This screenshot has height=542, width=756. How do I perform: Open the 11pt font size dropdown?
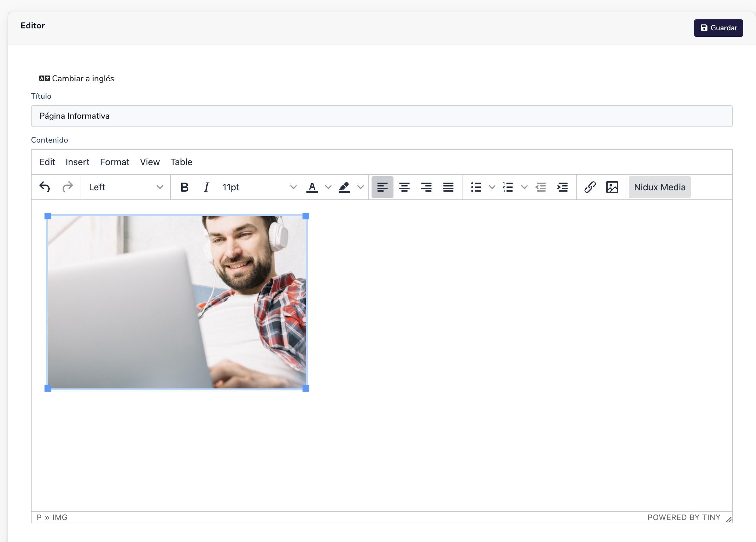(259, 187)
